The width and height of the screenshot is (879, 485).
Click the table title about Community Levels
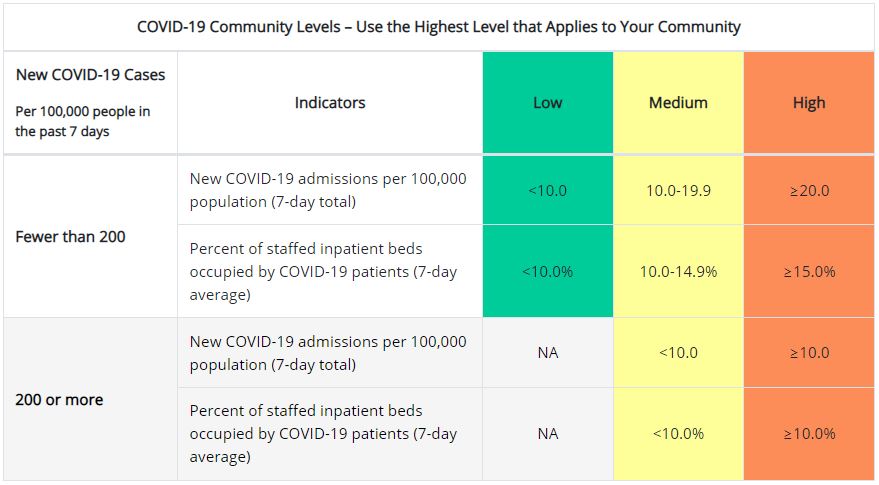click(439, 26)
